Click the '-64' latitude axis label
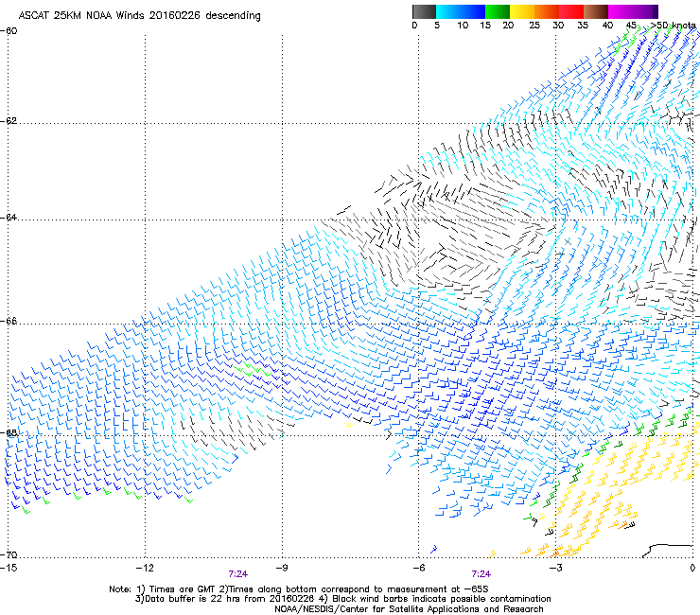 9,218
